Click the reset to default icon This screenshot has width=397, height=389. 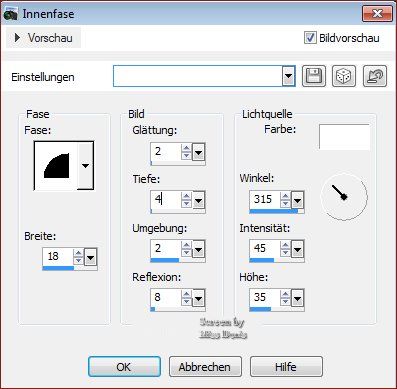coord(375,76)
